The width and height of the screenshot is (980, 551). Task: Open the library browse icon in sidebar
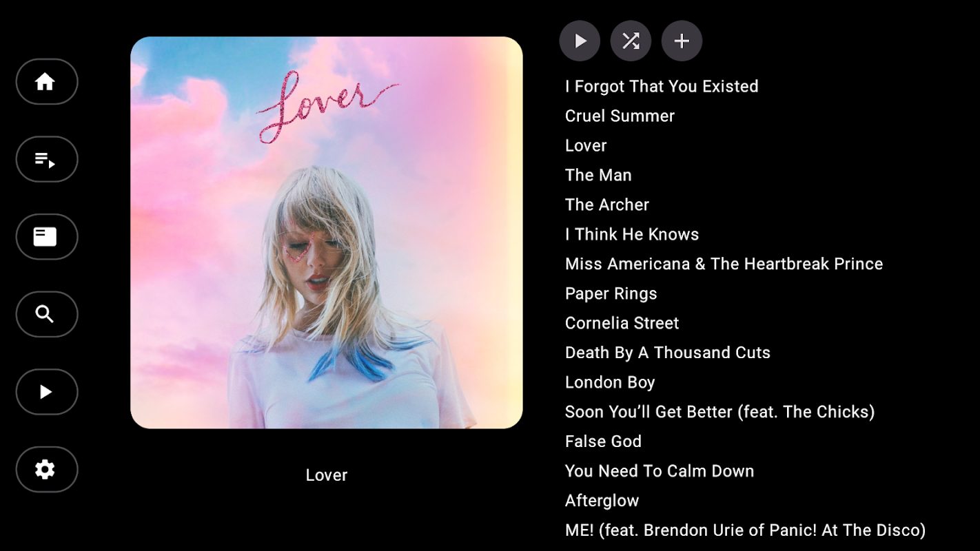(x=46, y=237)
